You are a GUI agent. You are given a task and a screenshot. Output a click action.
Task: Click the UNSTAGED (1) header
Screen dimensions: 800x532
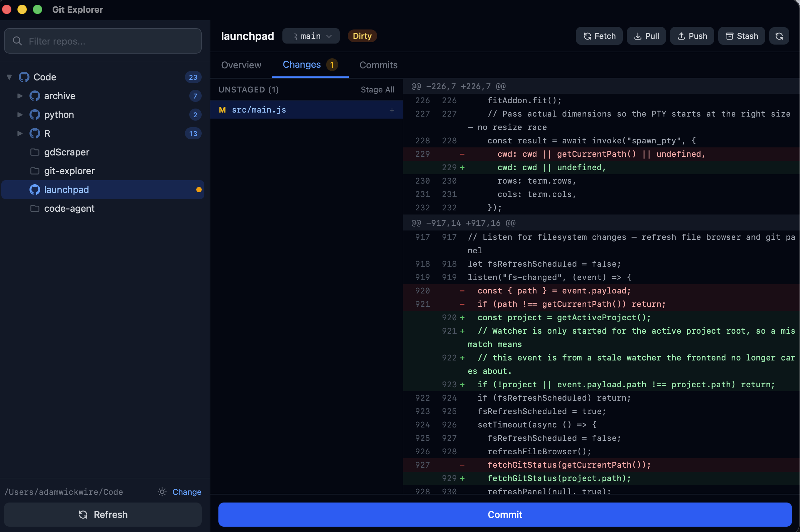[249, 89]
